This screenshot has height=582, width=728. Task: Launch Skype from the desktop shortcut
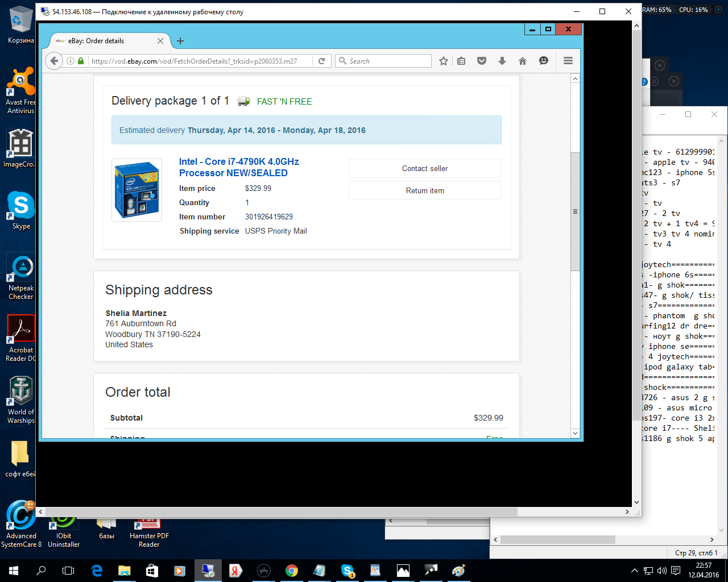pos(21,210)
